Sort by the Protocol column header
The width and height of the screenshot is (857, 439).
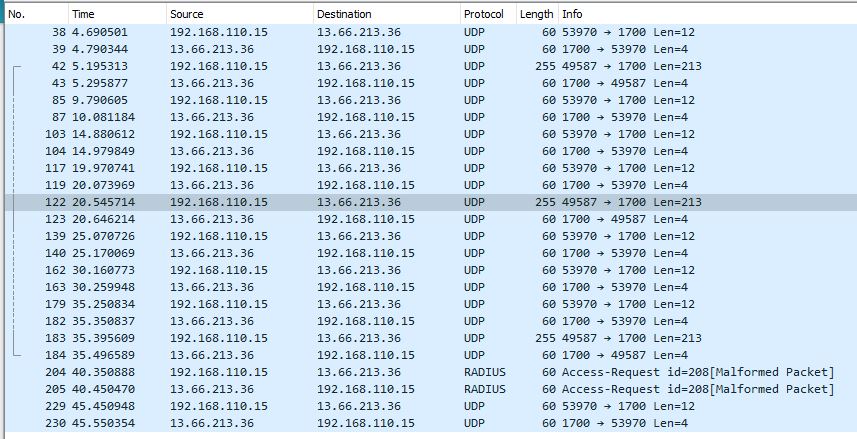click(488, 14)
